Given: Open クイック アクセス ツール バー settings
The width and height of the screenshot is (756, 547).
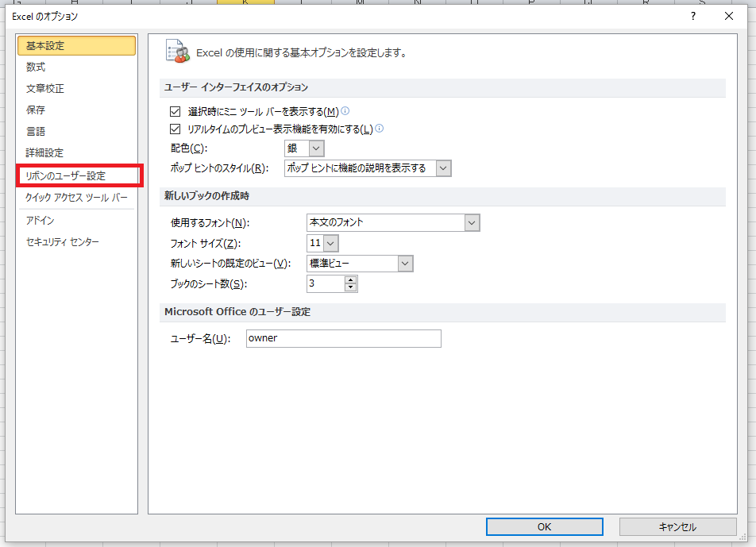Looking at the screenshot, I should [76, 197].
